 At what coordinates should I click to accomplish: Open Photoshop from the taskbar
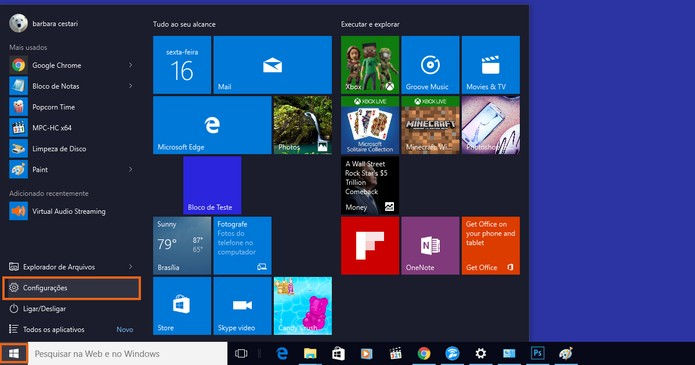coord(537,353)
